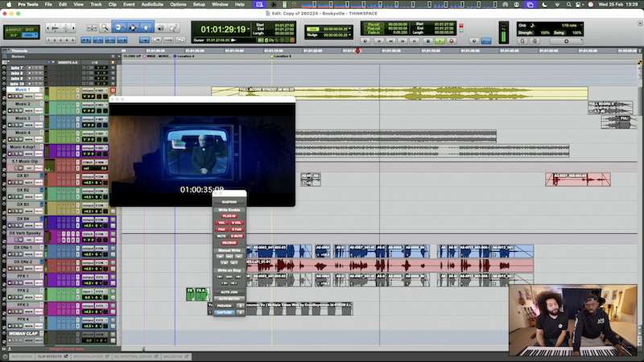644x362 pixels.
Task: Select the Trim tool
Action: [119, 27]
